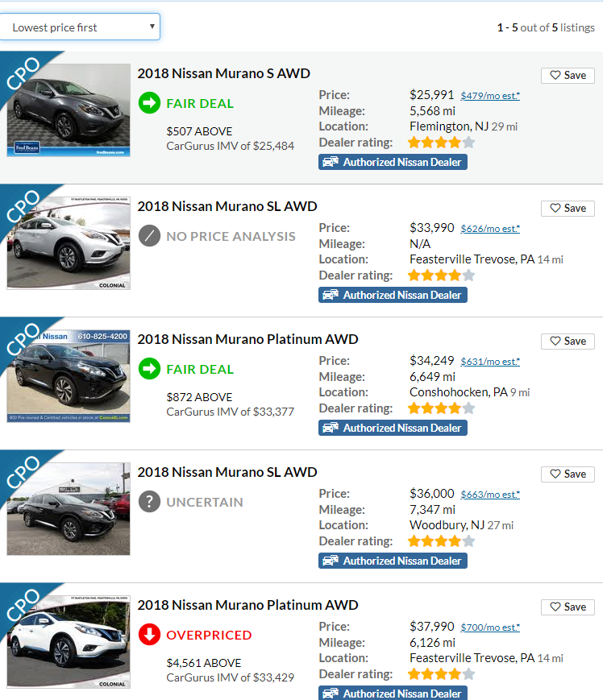Click the '$25,991' price value

pos(431,95)
